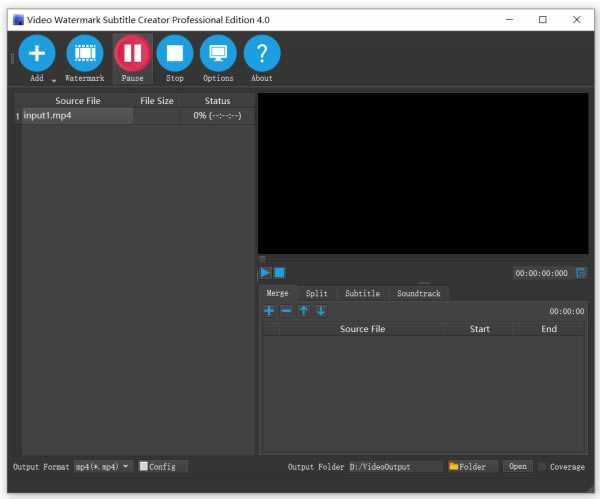Open the Add button dropdown arrow
The image size is (600, 499).
coord(54,79)
